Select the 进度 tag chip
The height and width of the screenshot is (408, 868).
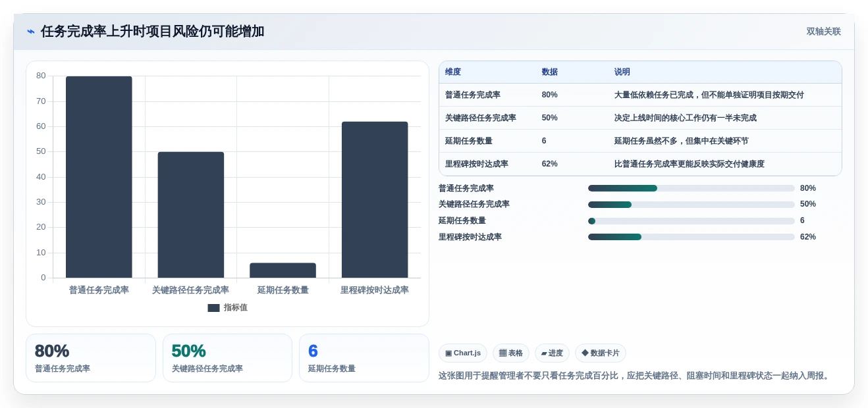552,353
